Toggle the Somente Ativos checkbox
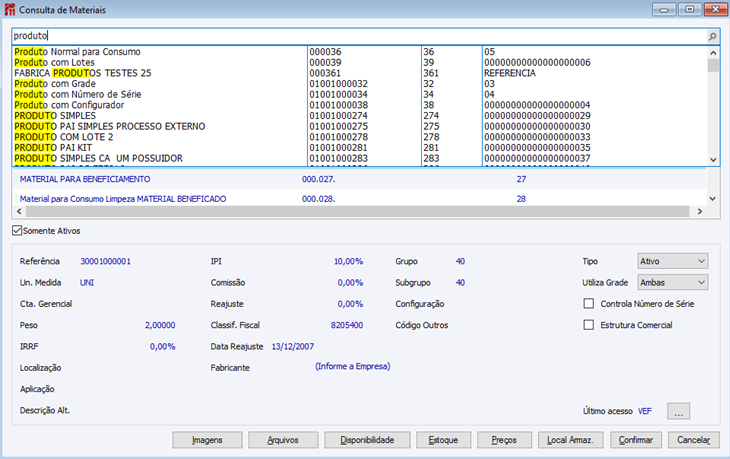Image resolution: width=730 pixels, height=459 pixels. click(17, 230)
